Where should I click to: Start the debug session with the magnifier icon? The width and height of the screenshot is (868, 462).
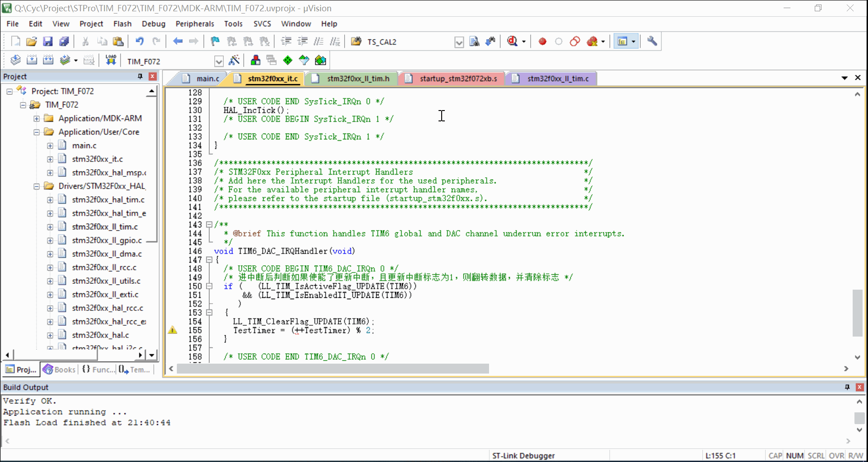pos(512,42)
